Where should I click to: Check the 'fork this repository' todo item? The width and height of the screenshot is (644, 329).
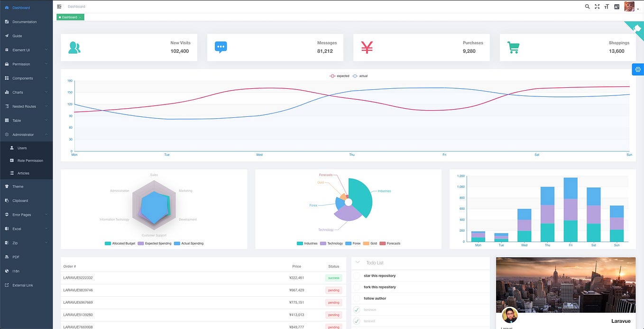(357, 287)
